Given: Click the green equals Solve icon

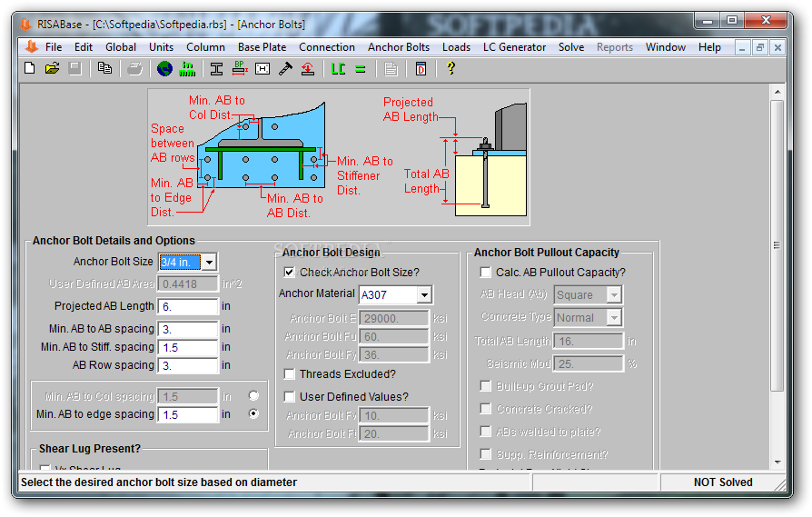Looking at the screenshot, I should point(361,69).
